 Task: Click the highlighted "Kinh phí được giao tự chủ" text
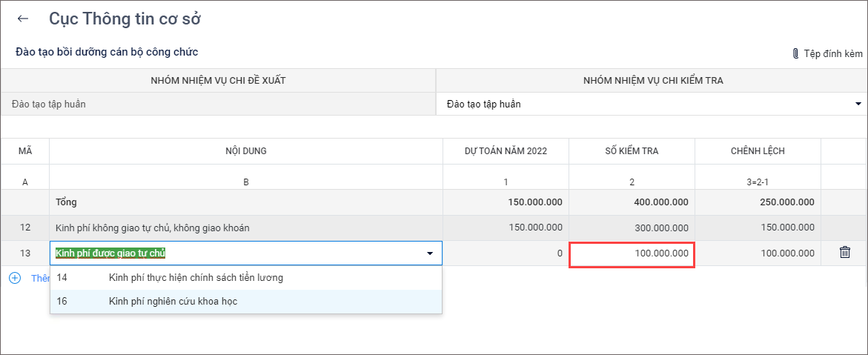tap(110, 253)
